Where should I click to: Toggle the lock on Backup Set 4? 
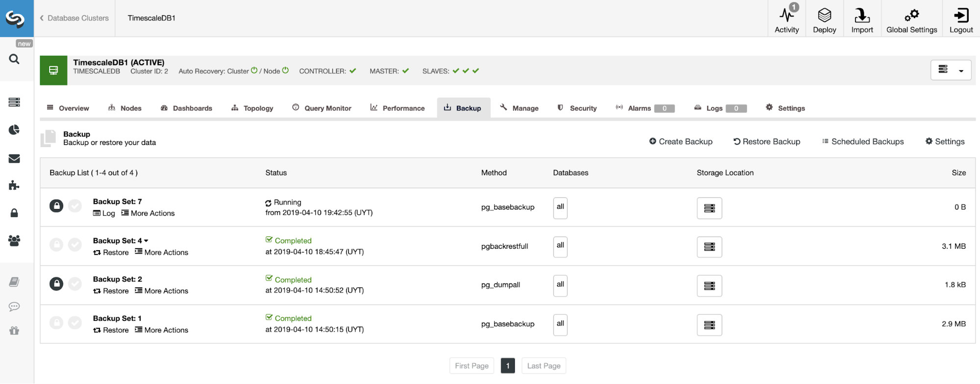pyautogui.click(x=56, y=244)
